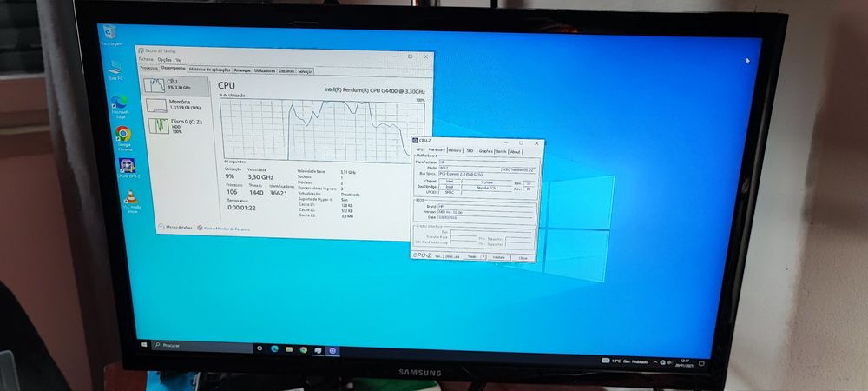
Task: Select the Memória performance entry
Action: pos(177,104)
